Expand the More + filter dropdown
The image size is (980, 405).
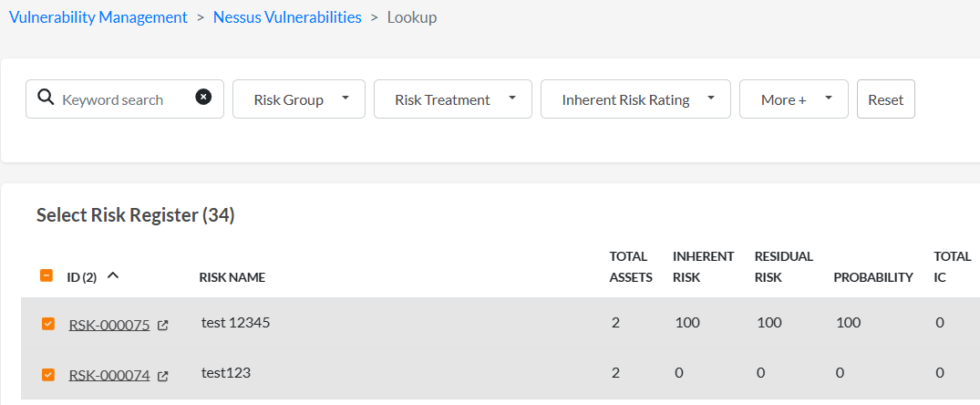click(794, 99)
